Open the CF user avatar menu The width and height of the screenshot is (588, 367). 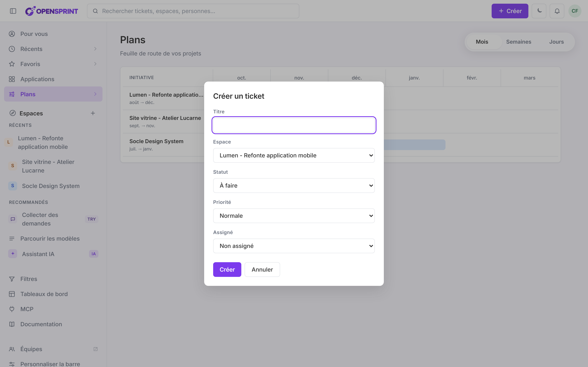point(575,11)
